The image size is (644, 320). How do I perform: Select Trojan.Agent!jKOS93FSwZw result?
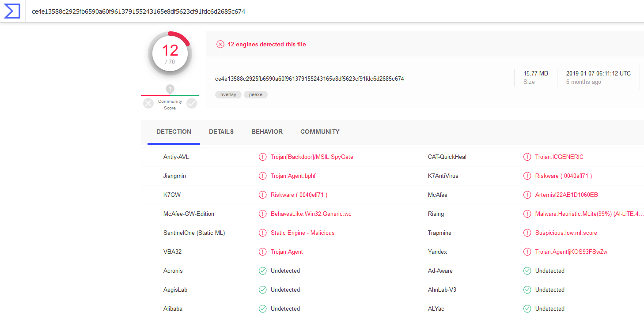point(572,252)
